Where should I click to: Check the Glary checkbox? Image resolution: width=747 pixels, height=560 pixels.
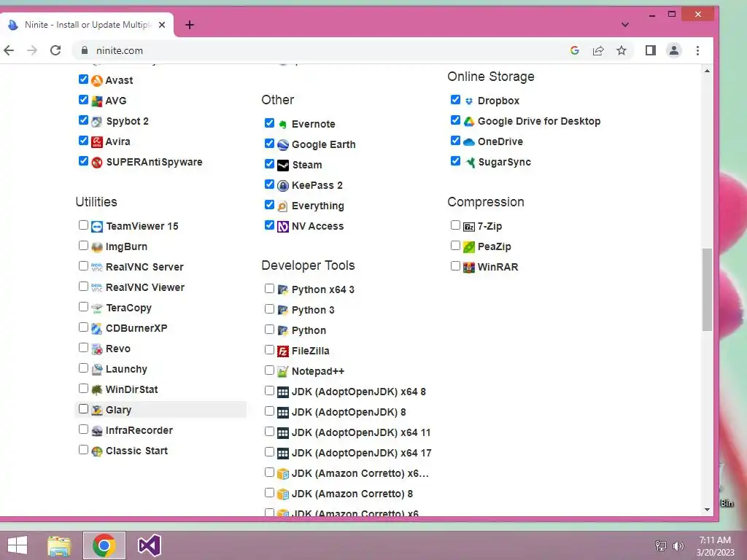click(x=83, y=409)
